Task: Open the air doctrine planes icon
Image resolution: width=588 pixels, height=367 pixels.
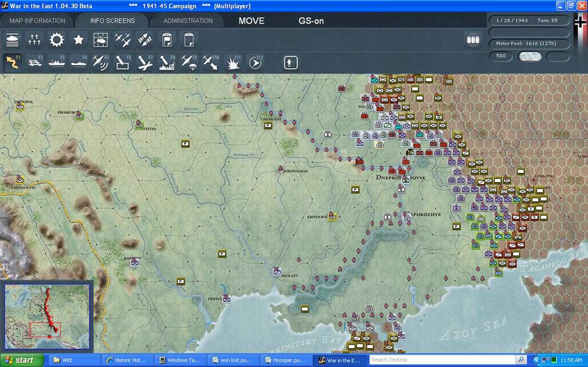Action: click(x=123, y=40)
